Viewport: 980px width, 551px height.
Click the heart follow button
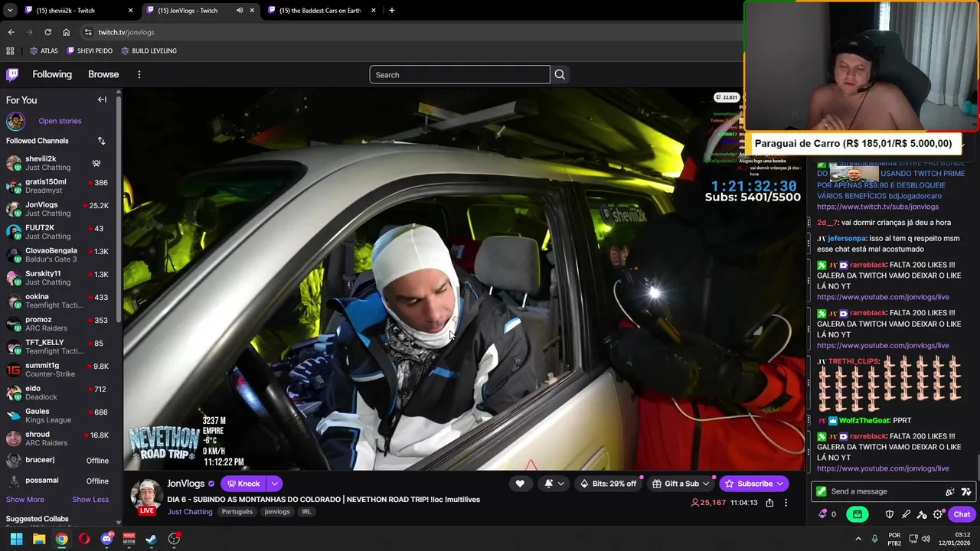coord(520,484)
